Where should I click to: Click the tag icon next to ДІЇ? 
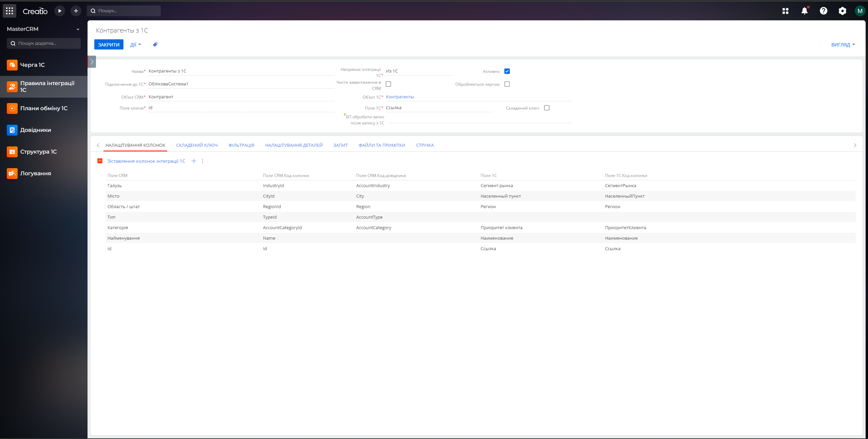coord(155,44)
